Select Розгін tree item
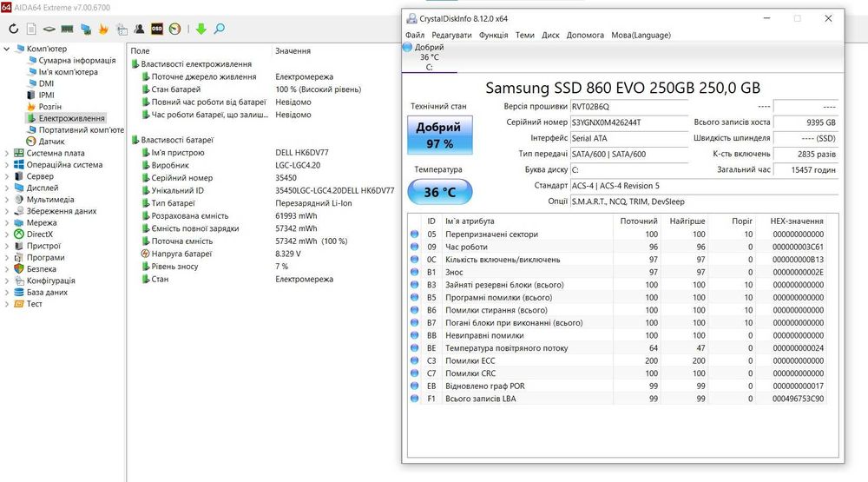 tap(49, 107)
